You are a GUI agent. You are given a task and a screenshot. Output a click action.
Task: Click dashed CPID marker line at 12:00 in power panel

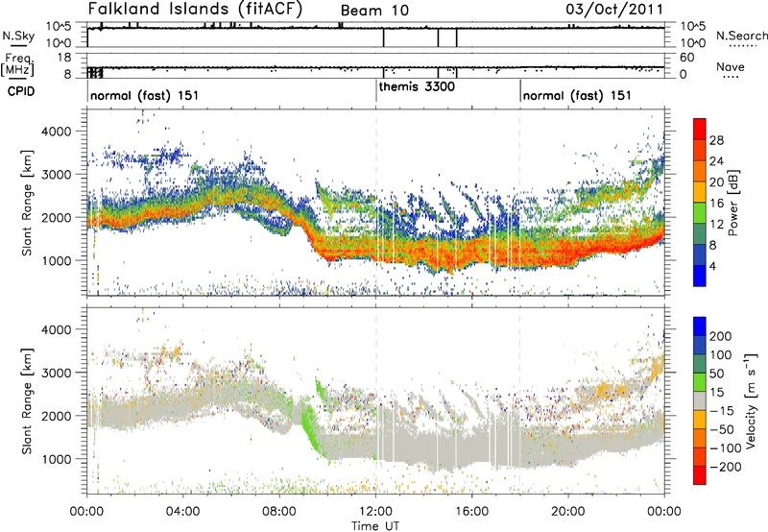[x=376, y=202]
